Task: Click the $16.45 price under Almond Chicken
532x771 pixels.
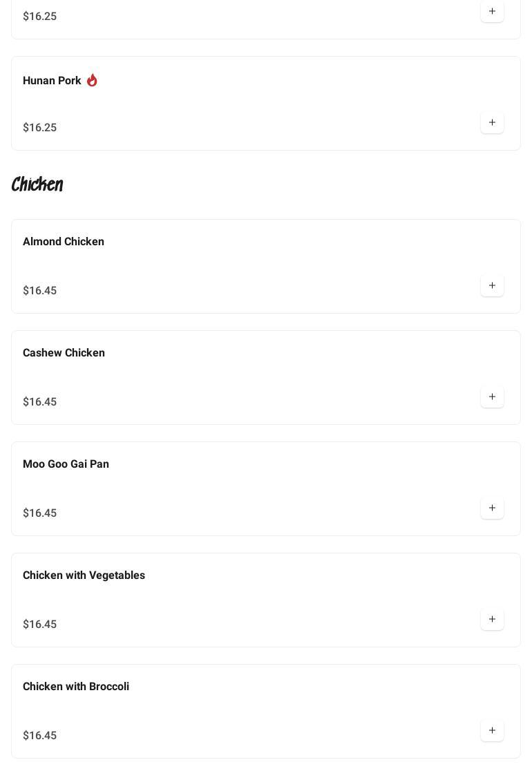Action: 39,291
